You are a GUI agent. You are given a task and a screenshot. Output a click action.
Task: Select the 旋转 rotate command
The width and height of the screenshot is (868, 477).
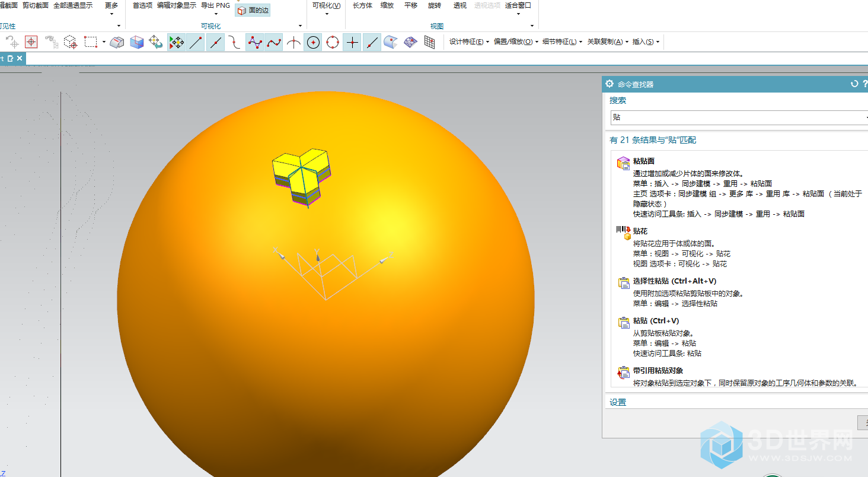pos(435,5)
